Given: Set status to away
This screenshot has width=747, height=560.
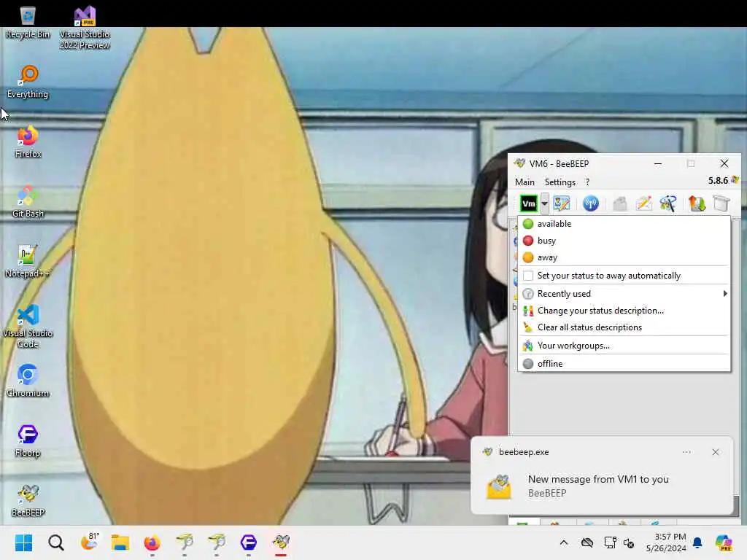Looking at the screenshot, I should [624, 257].
